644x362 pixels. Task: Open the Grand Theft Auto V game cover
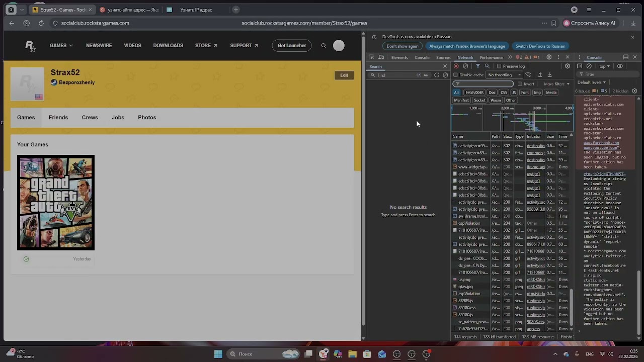pos(56,203)
